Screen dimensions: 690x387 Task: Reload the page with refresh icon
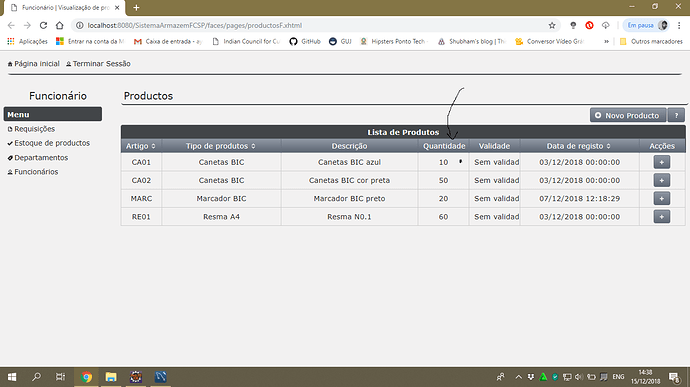(43, 26)
